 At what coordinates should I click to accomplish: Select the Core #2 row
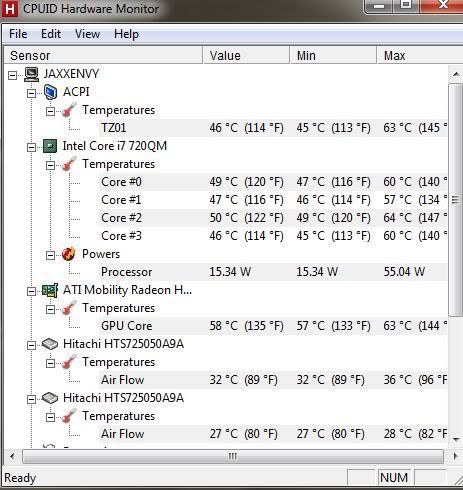point(273,218)
